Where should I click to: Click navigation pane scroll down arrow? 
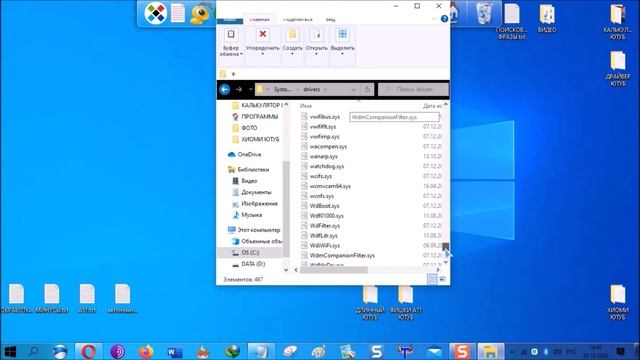click(286, 270)
